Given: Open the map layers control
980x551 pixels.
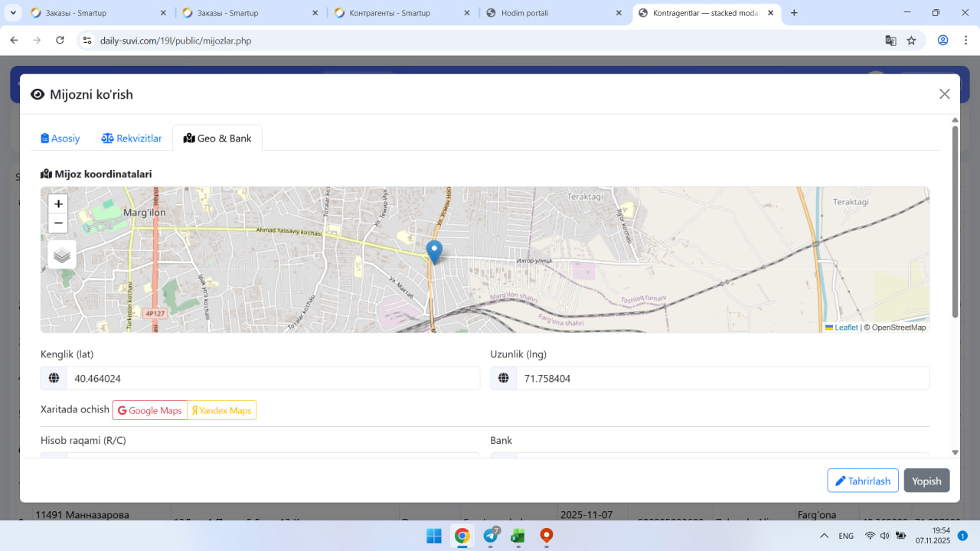Looking at the screenshot, I should [62, 255].
